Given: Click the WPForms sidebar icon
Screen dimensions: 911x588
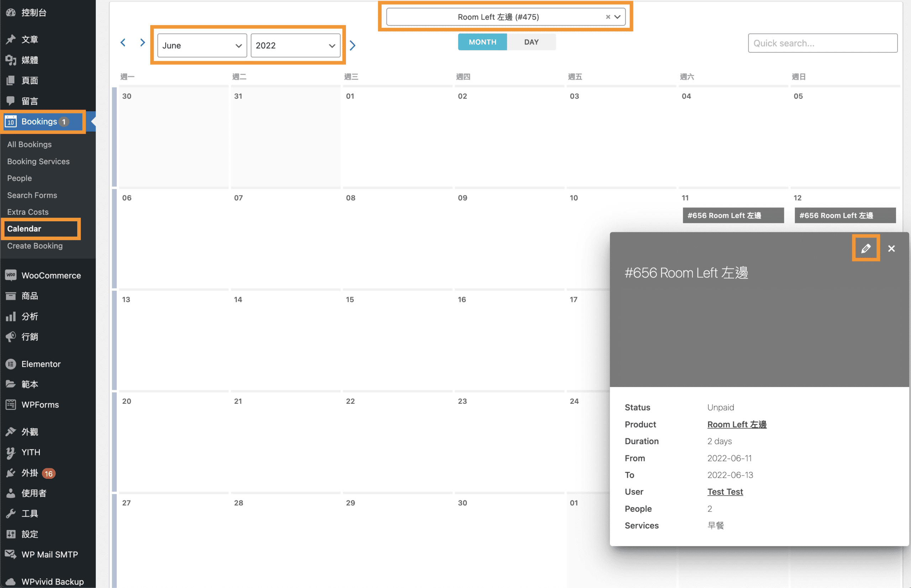Looking at the screenshot, I should tap(11, 404).
